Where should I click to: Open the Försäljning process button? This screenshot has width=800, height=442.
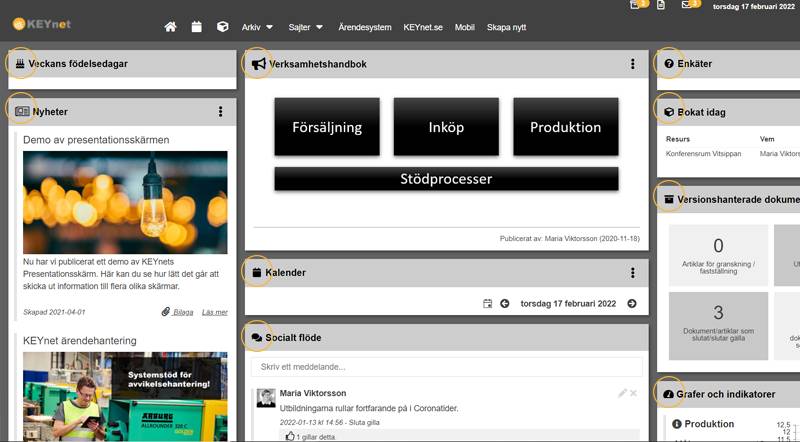(327, 127)
